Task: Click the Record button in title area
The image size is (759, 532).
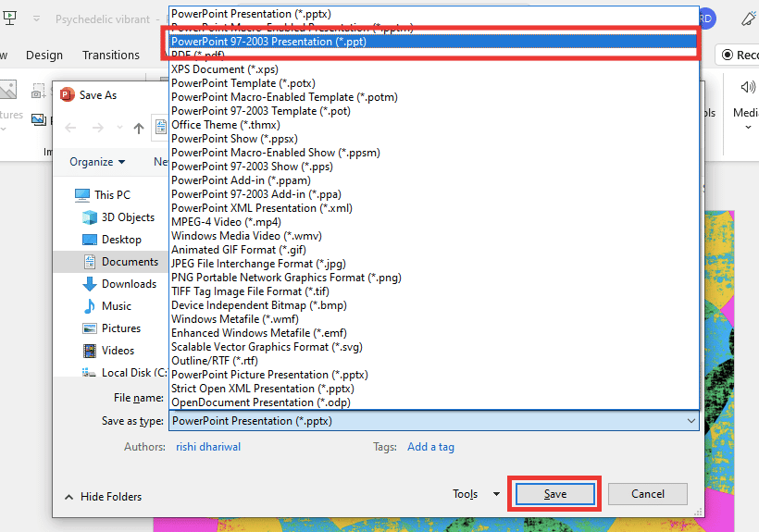Action: click(x=737, y=55)
